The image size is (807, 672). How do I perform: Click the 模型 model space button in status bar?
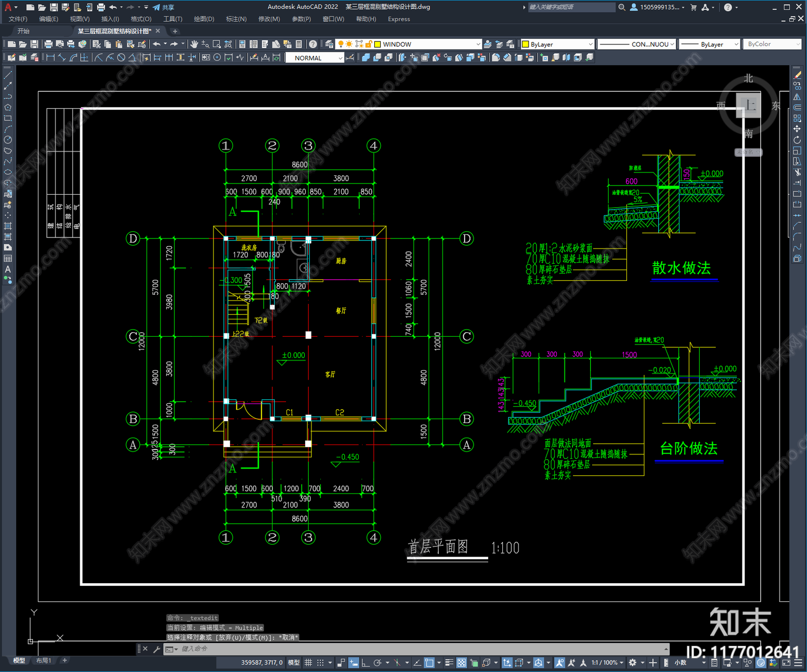point(294,662)
